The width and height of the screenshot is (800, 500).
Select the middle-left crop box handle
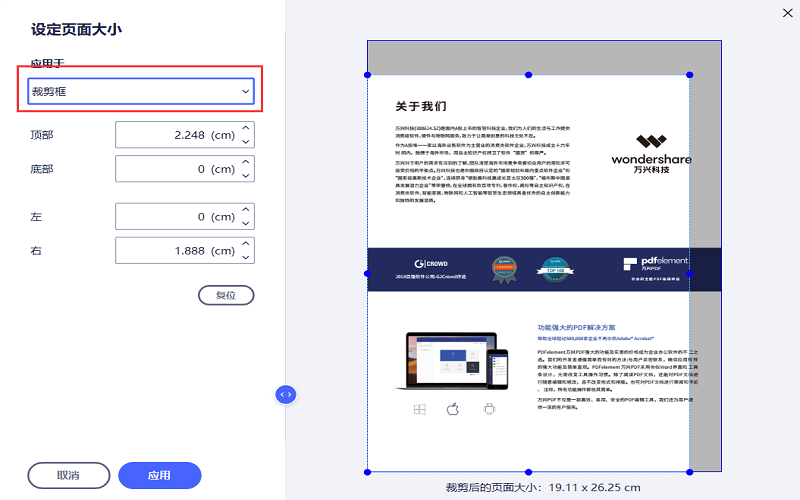point(368,273)
